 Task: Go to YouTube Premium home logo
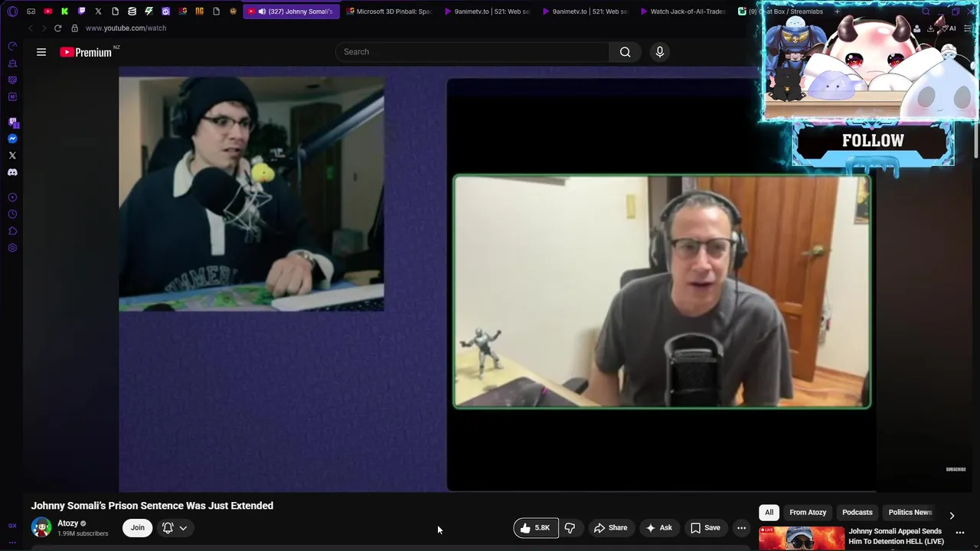click(x=86, y=52)
